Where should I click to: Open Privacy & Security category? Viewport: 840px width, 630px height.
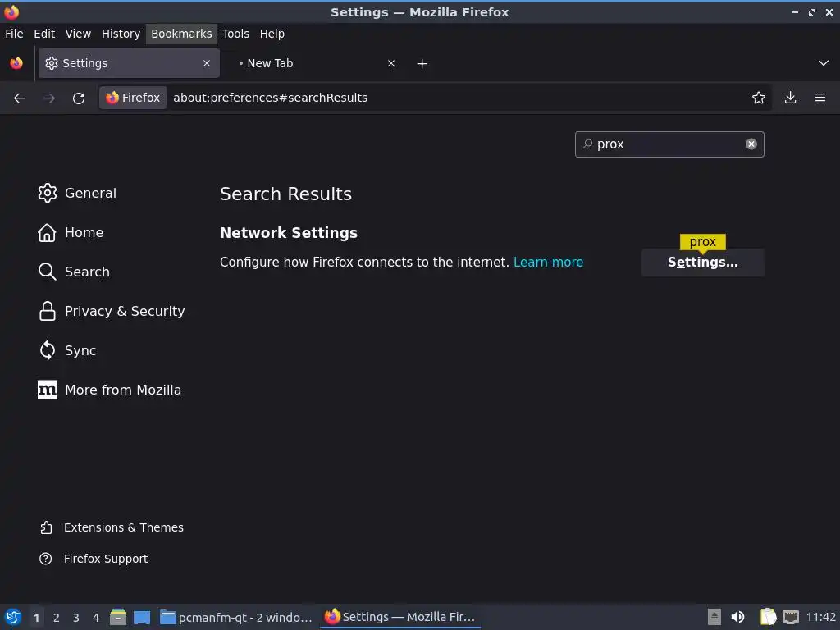click(112, 311)
